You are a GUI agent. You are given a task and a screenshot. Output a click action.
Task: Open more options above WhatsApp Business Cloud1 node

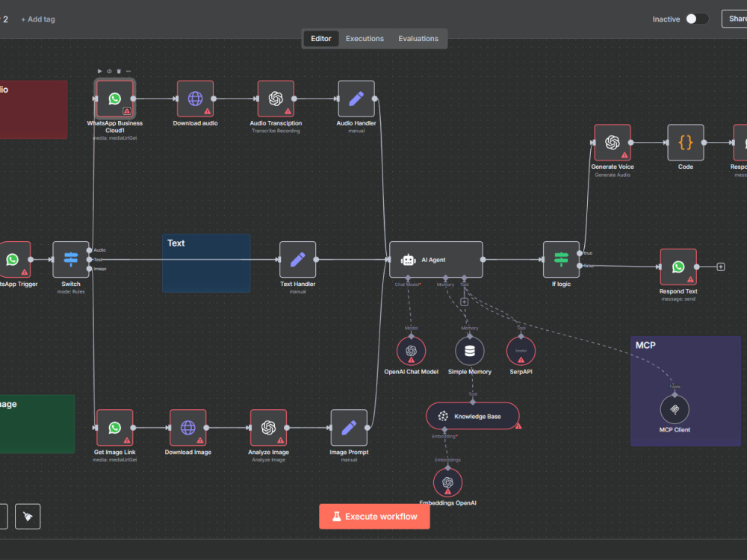coord(128,71)
